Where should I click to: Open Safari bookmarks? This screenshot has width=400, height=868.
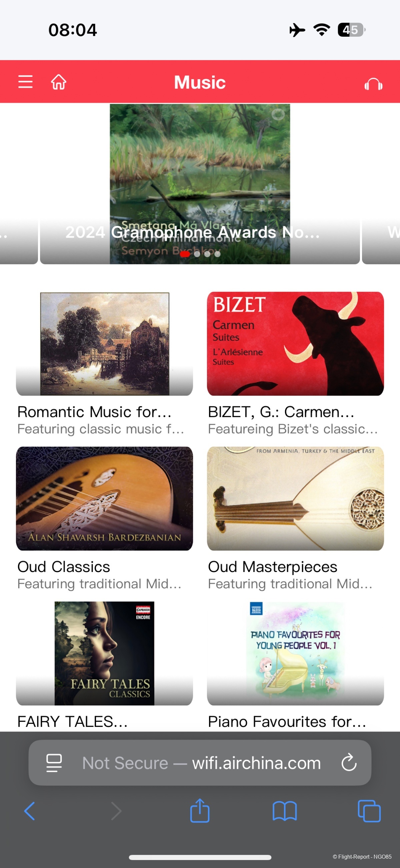coord(285,811)
